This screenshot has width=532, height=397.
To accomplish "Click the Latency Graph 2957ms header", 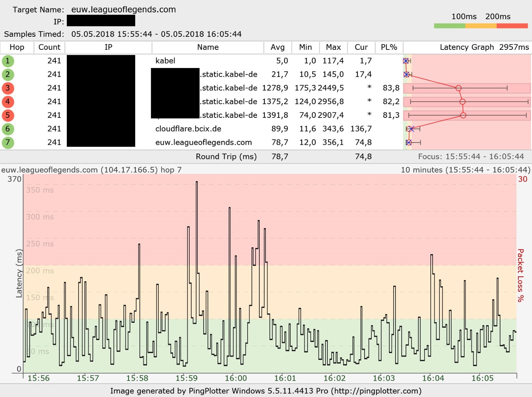I will [484, 47].
